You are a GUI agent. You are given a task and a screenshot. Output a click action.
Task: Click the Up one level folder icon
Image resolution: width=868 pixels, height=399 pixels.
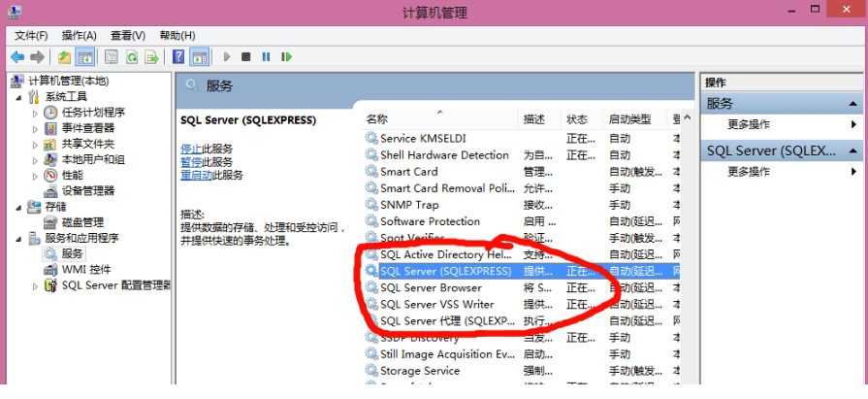[x=65, y=56]
